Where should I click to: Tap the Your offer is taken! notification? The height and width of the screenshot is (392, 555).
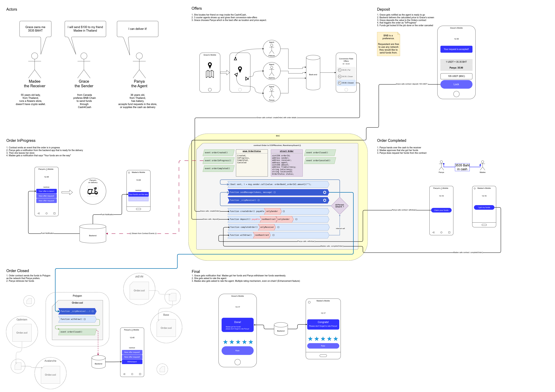pos(46,191)
